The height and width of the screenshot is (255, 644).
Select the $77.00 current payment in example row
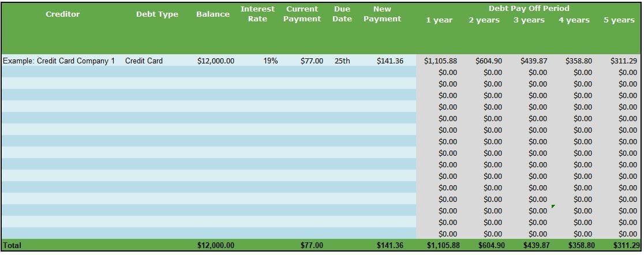(312, 61)
